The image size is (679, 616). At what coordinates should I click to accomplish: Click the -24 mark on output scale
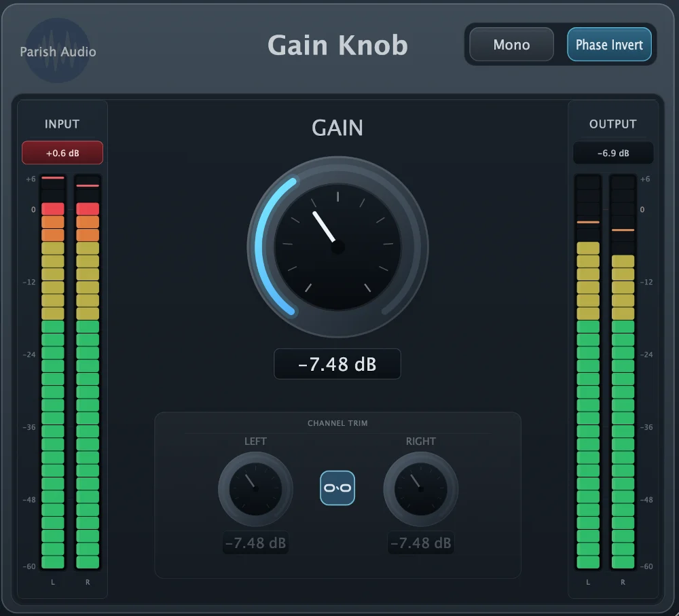[646, 355]
